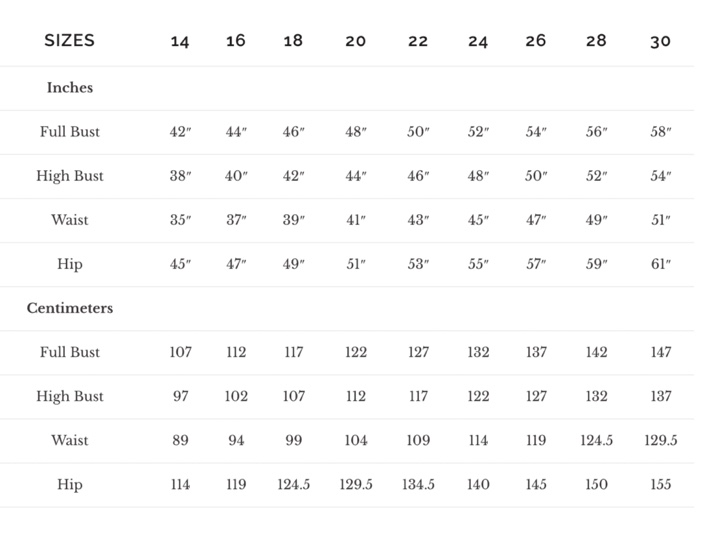722x539 pixels.
Task: Click the 42″ Full Bust value for size 14
Action: pyautogui.click(x=180, y=132)
